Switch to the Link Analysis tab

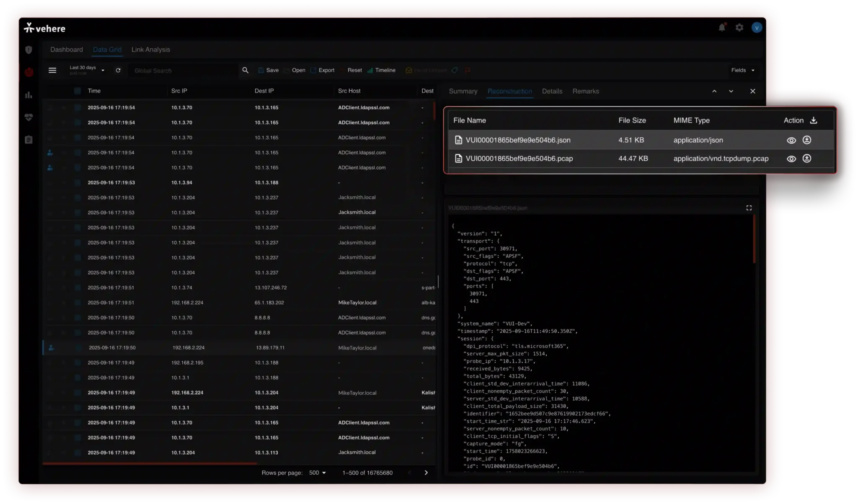click(150, 49)
